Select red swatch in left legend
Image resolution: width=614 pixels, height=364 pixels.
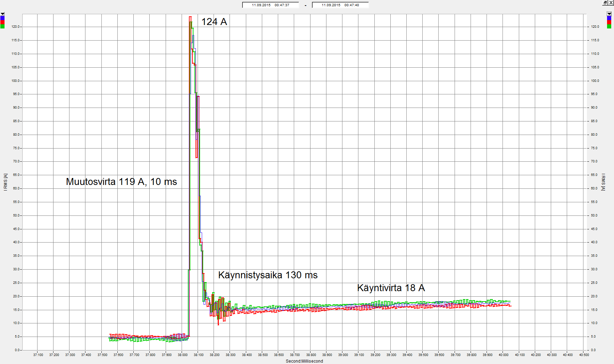pyautogui.click(x=2, y=22)
